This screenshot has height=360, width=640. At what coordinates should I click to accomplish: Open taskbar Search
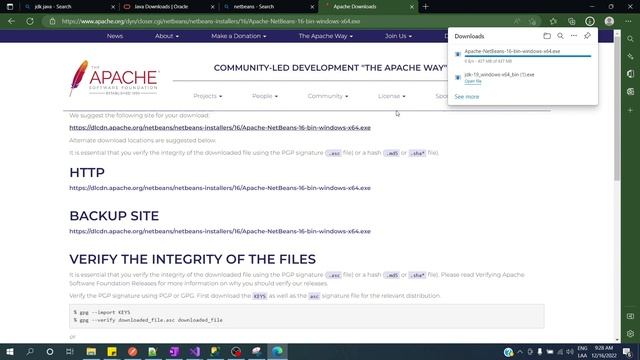30,351
